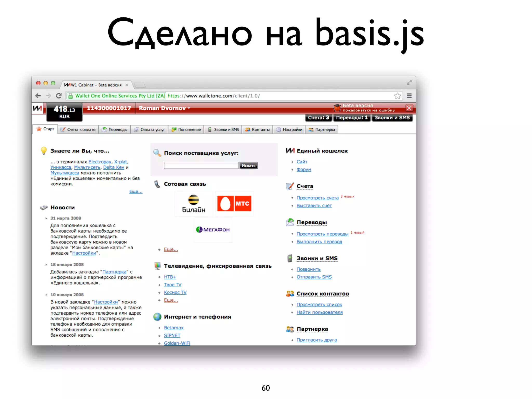Open the Betamax link
Image resolution: width=532 pixels, height=399 pixels.
coord(174,328)
